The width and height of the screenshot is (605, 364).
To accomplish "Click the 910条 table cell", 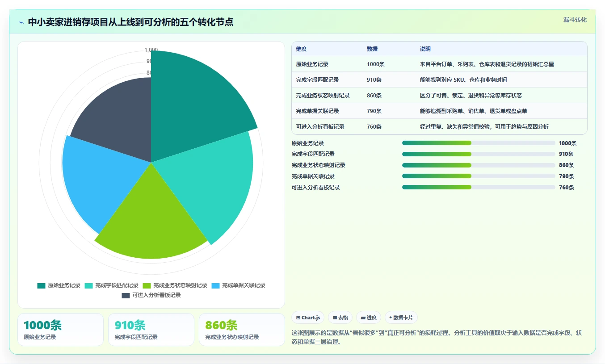I will 374,80.
